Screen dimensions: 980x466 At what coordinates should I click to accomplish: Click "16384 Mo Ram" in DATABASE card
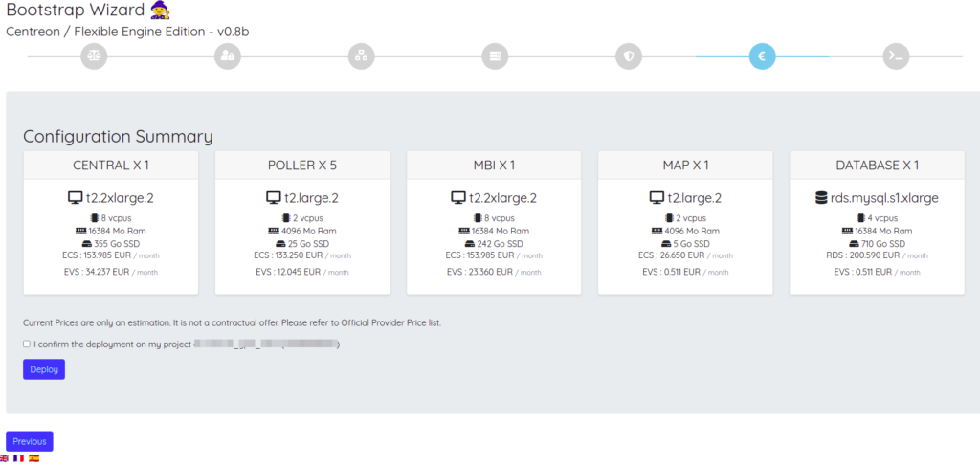[x=883, y=232]
